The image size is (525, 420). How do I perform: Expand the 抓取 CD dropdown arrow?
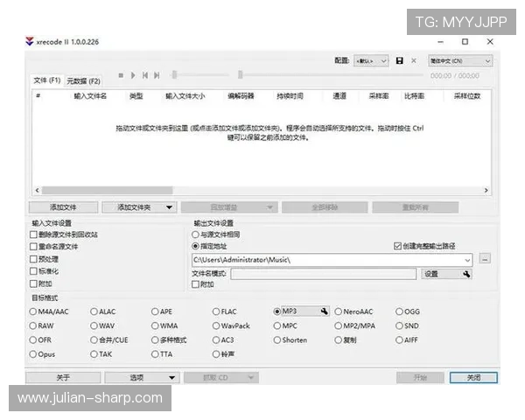click(251, 378)
